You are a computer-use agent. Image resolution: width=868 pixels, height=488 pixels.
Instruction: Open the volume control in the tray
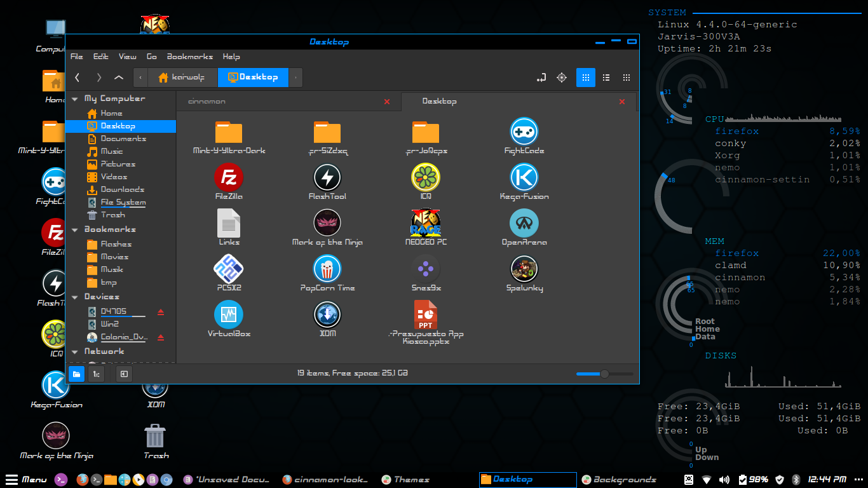(724, 480)
